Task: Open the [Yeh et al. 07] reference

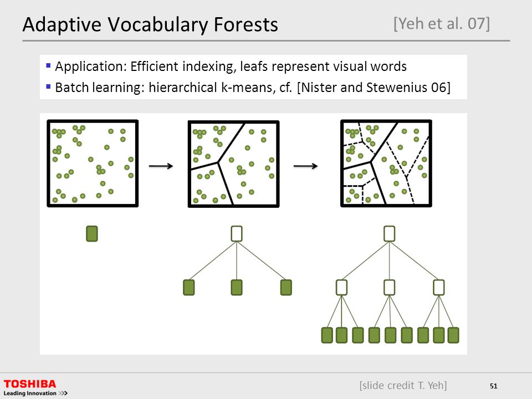Action: coord(442,24)
